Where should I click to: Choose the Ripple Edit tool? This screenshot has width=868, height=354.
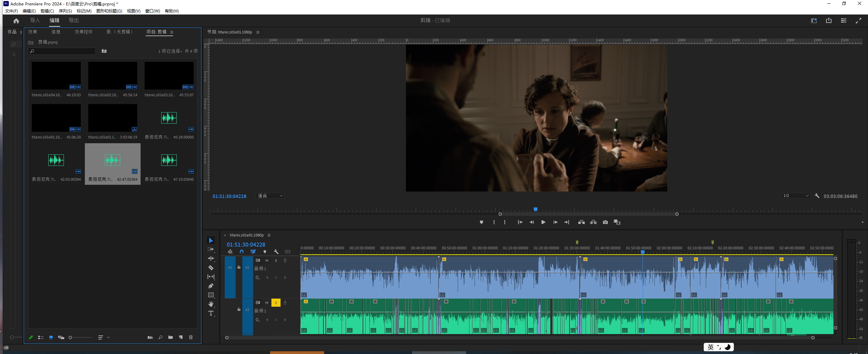pos(211,258)
